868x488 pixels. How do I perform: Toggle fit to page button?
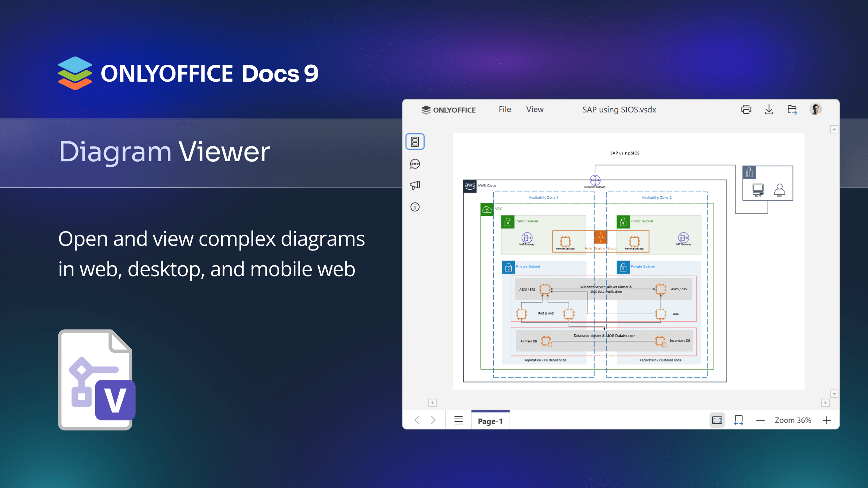(x=717, y=420)
